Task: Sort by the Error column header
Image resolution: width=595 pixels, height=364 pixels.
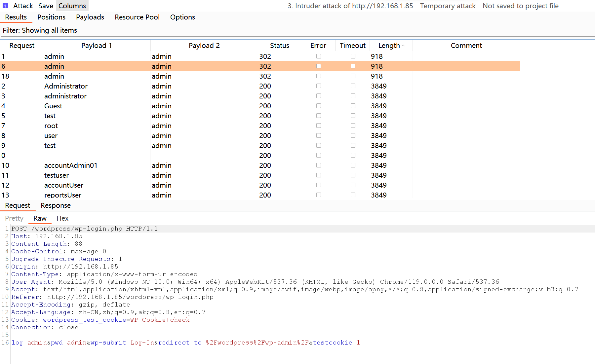Action: point(318,46)
